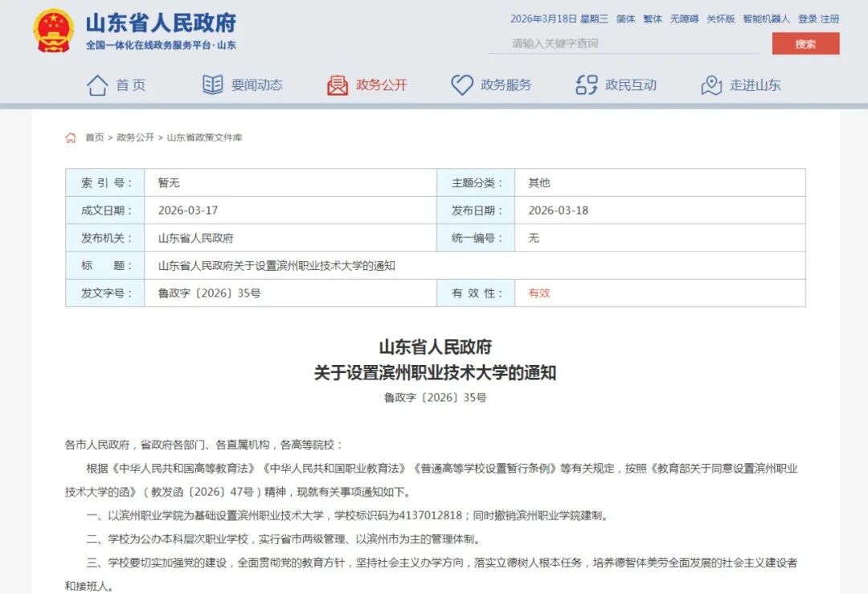Screen dimensions: 868x594
Task: Click the newspaper icon for 要闻动态
Action: (x=212, y=85)
